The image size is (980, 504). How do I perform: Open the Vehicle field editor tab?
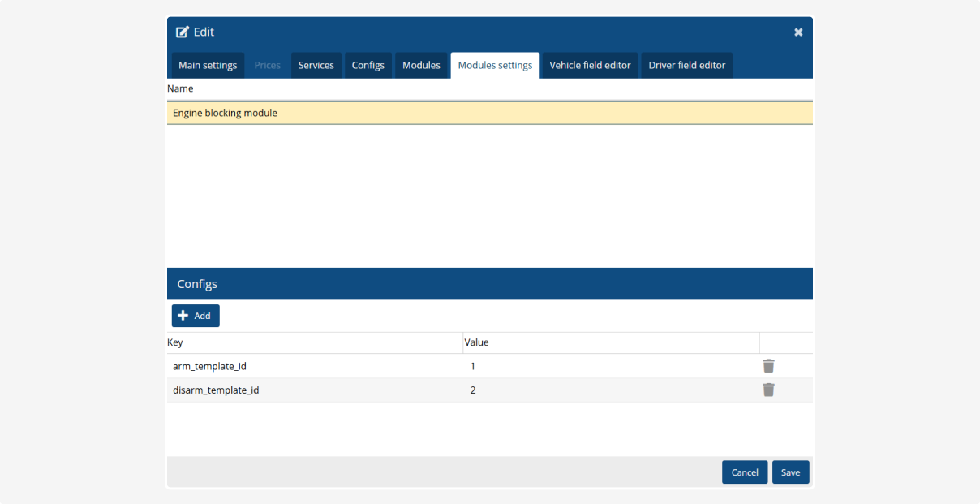point(590,66)
